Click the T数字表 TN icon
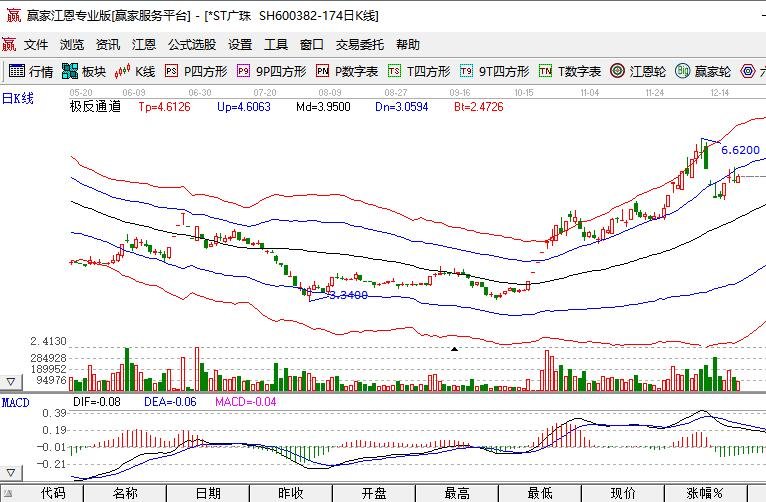Image resolution: width=766 pixels, height=502 pixels. coord(545,71)
